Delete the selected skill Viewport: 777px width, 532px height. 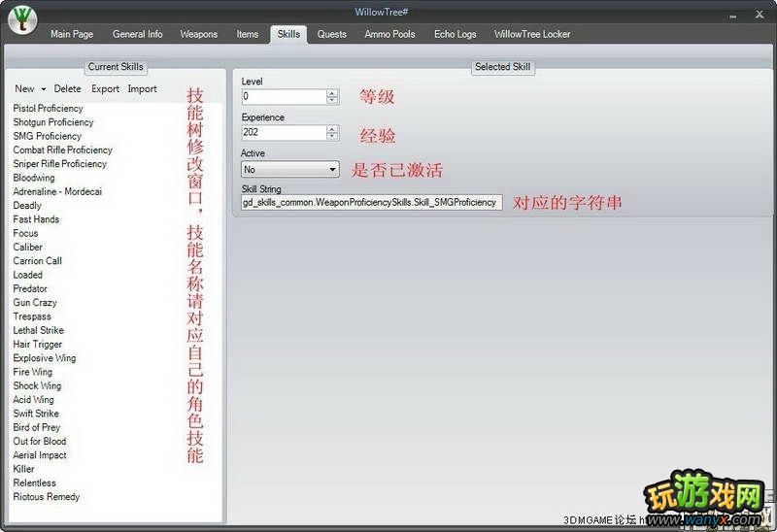pyautogui.click(x=67, y=88)
